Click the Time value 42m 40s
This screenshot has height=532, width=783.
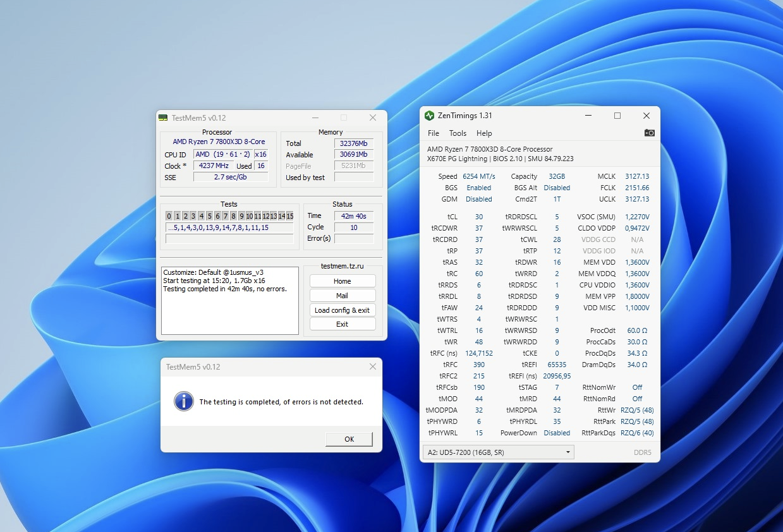tap(354, 216)
